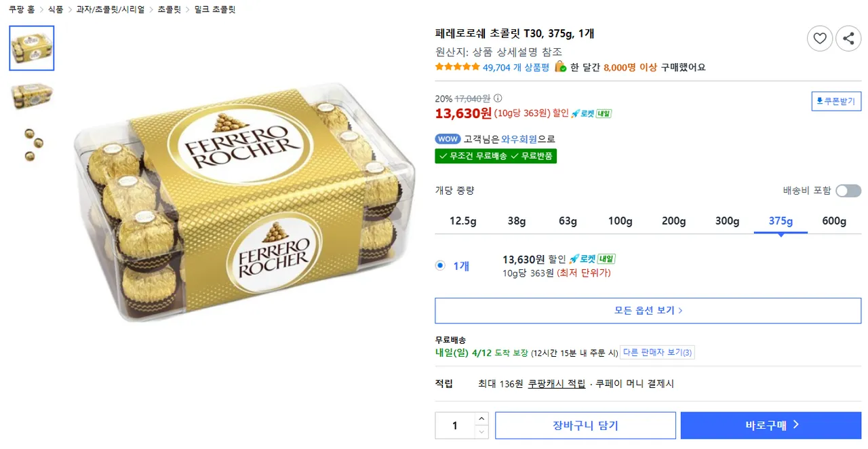Expand all options view
The image size is (868, 449).
(648, 311)
